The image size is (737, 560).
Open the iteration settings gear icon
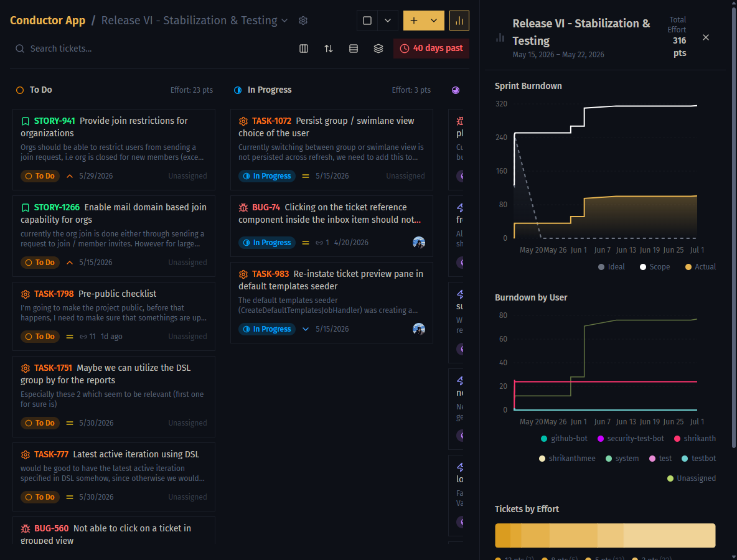tap(303, 21)
